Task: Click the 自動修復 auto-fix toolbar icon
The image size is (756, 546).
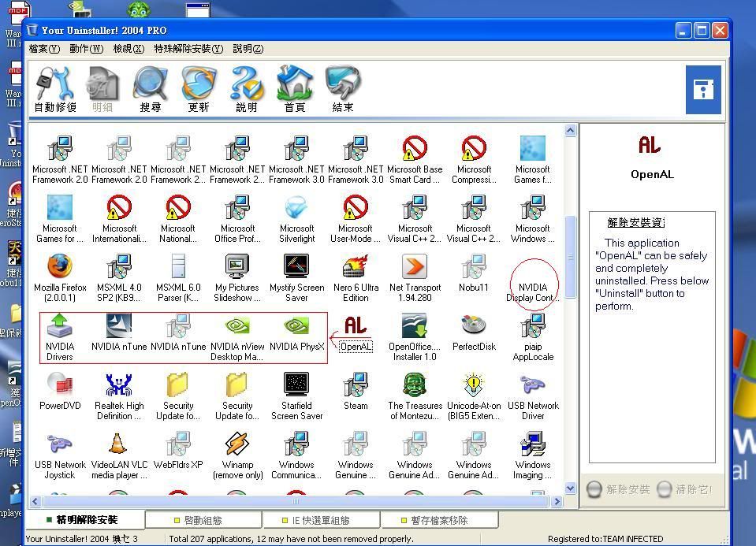Action: (x=54, y=88)
